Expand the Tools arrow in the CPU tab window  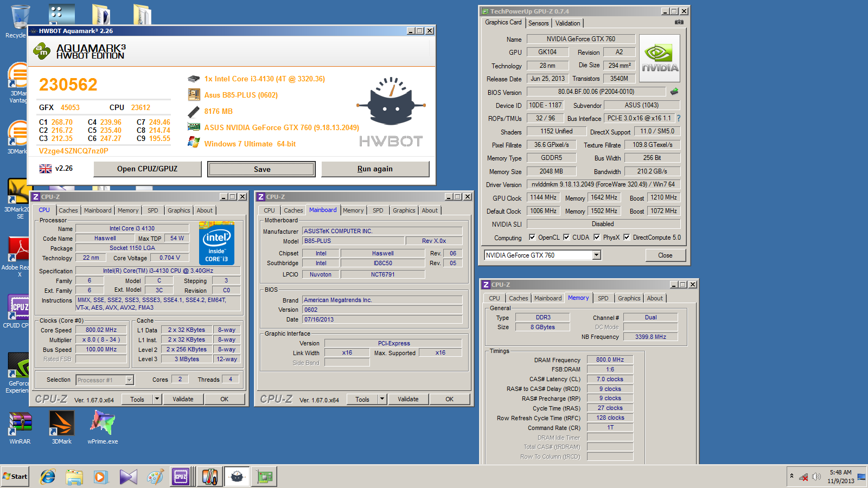coord(157,399)
